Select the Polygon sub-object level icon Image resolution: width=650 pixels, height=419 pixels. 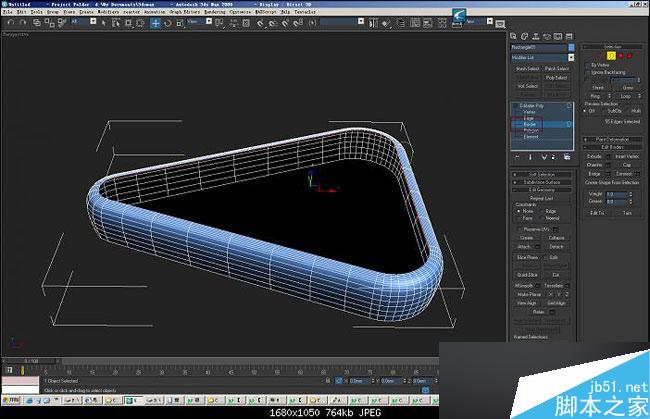tap(620, 56)
